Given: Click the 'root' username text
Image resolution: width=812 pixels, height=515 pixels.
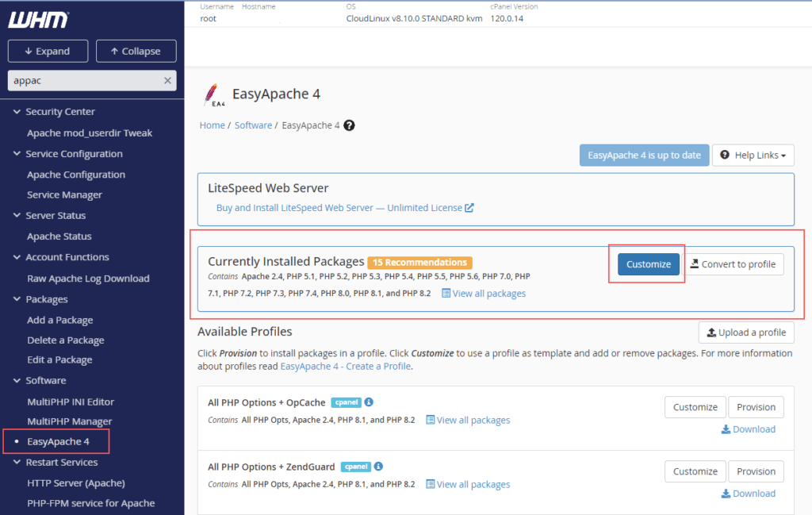Looking at the screenshot, I should click(x=209, y=19).
